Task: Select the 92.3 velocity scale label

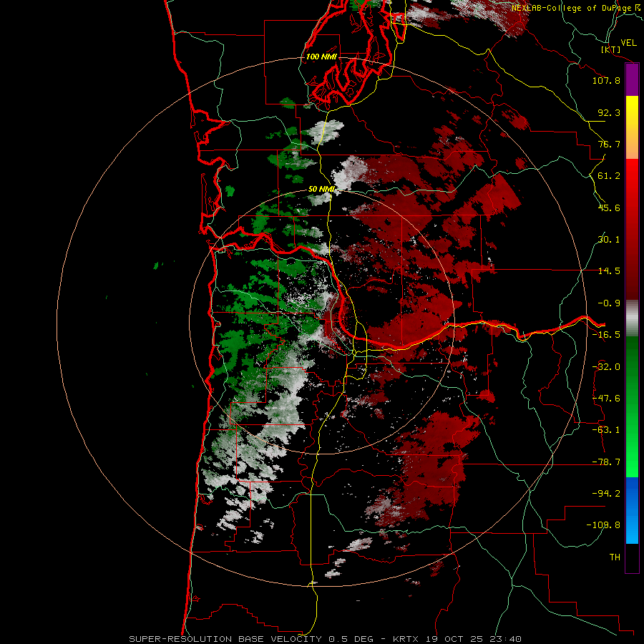Action: coord(609,112)
